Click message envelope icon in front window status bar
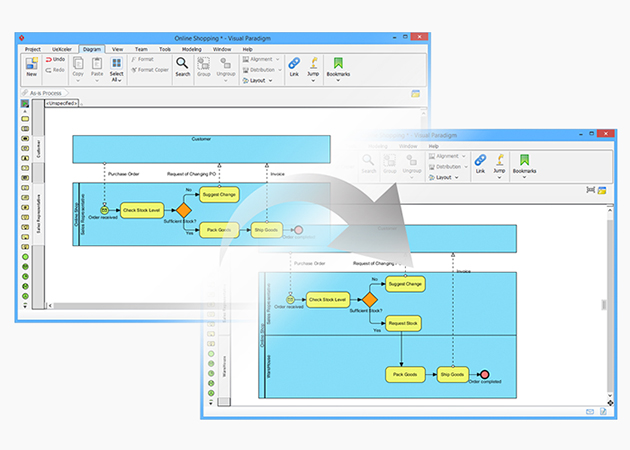This screenshot has width=630, height=450. coord(589,411)
